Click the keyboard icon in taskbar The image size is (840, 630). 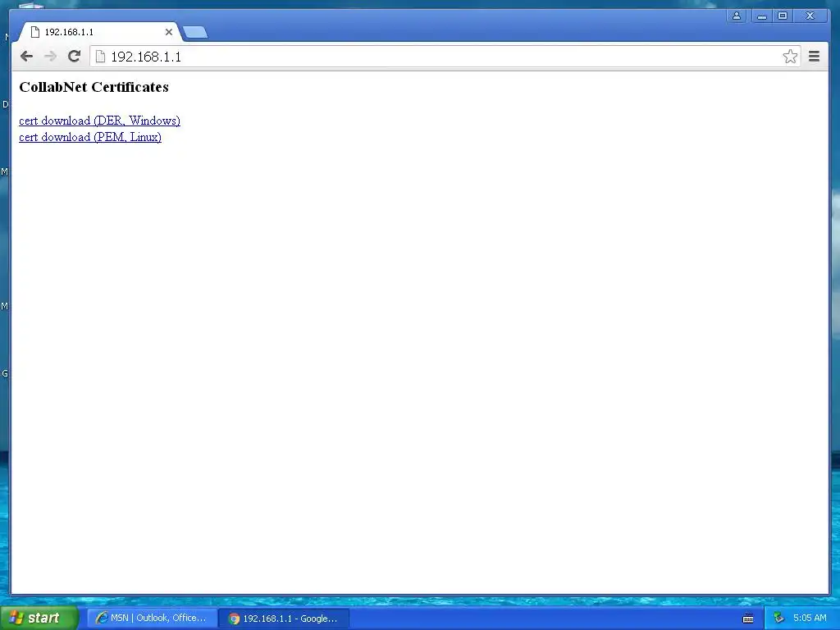(748, 619)
